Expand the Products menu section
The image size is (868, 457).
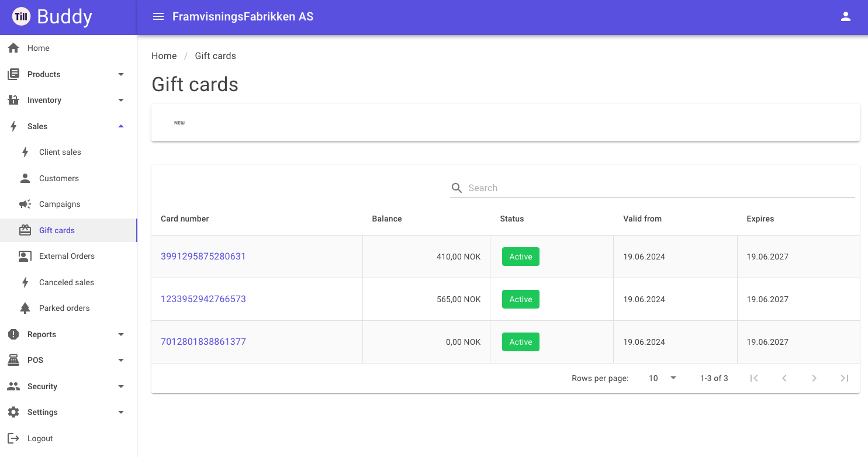tap(68, 74)
